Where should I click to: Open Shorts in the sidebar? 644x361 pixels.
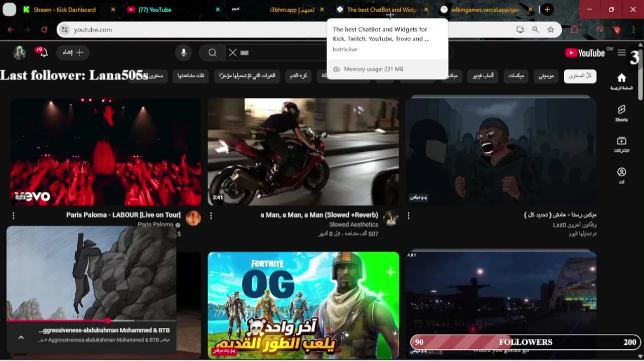tap(621, 113)
